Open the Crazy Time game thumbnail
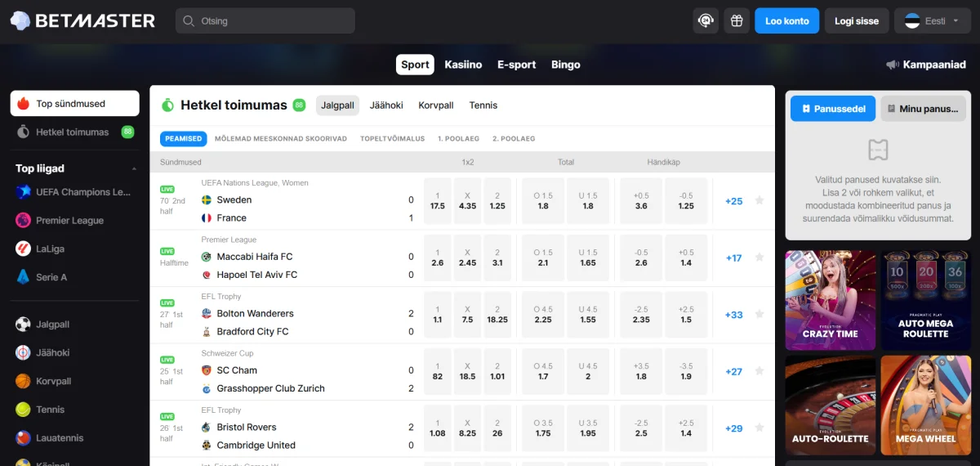980x466 pixels. (830, 300)
